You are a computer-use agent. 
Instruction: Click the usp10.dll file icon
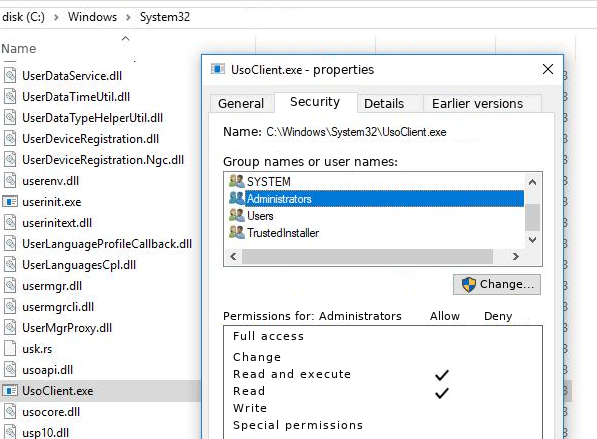pos(10,433)
